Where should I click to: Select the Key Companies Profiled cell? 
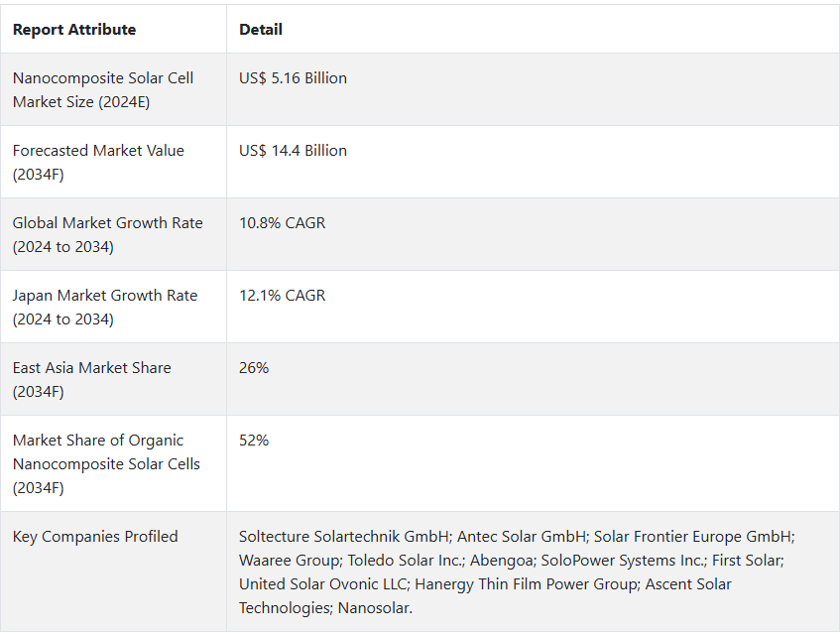pyautogui.click(x=114, y=572)
